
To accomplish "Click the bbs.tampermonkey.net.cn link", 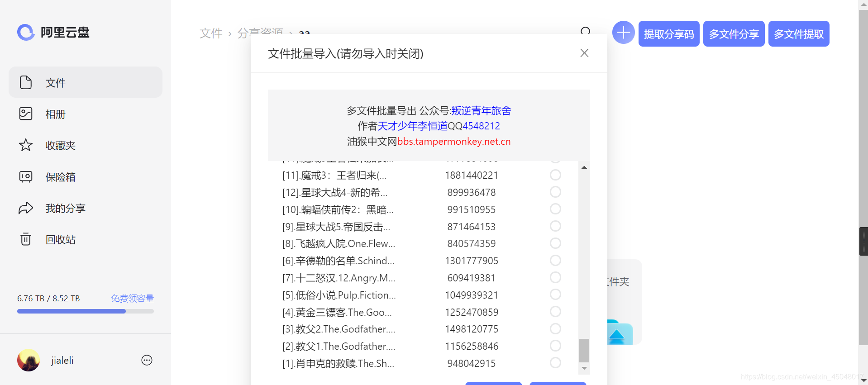I will coord(454,141).
